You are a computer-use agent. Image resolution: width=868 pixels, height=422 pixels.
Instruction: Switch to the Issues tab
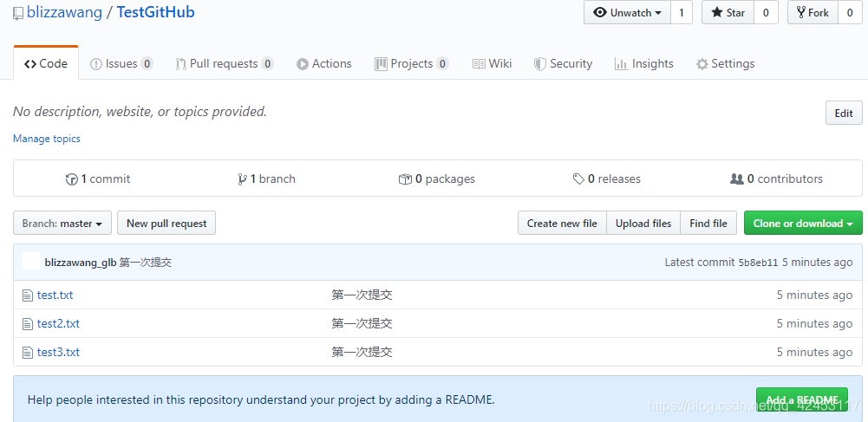point(121,63)
